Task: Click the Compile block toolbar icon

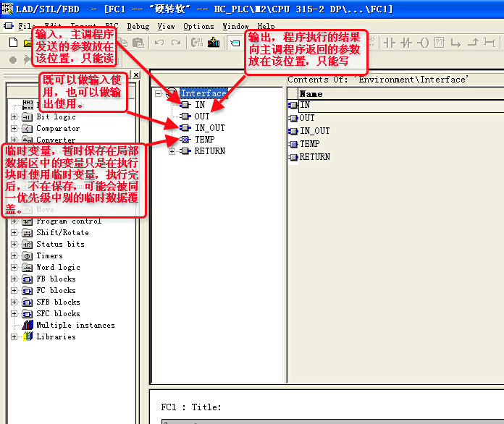Action: 197,43
